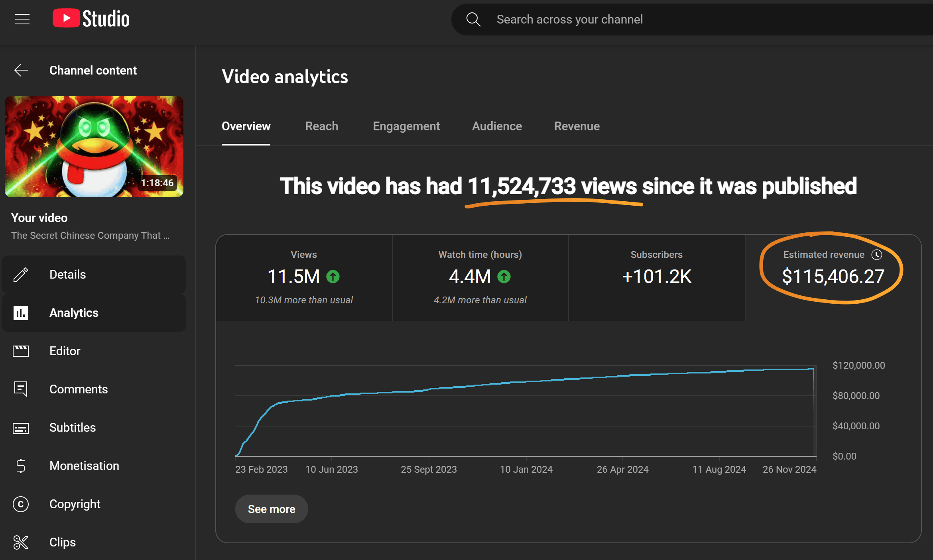Switch to the Engagement tab

pos(406,126)
